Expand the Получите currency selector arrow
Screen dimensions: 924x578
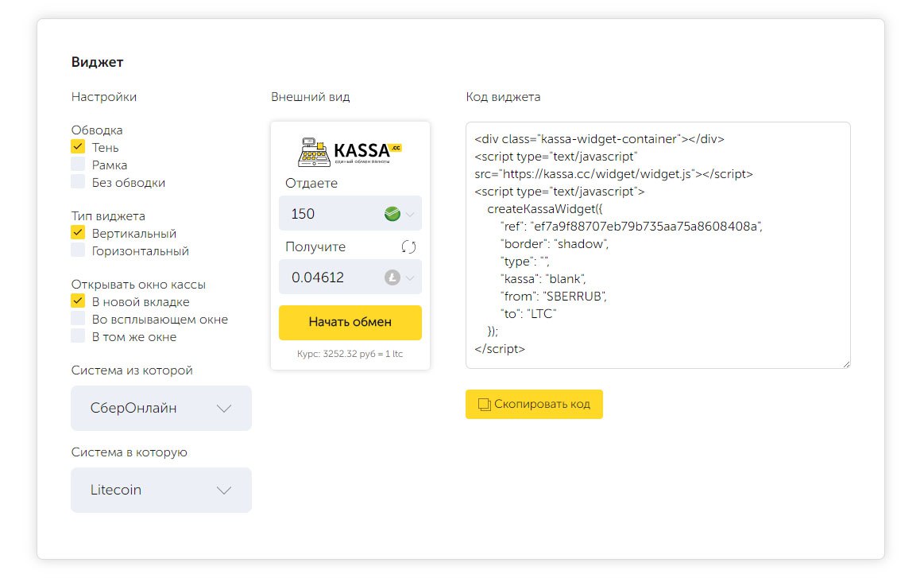click(410, 277)
